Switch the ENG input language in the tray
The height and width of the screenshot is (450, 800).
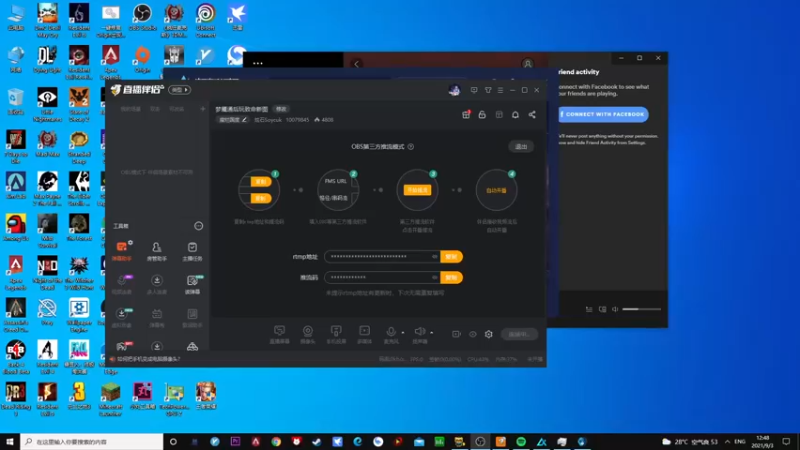tap(740, 441)
